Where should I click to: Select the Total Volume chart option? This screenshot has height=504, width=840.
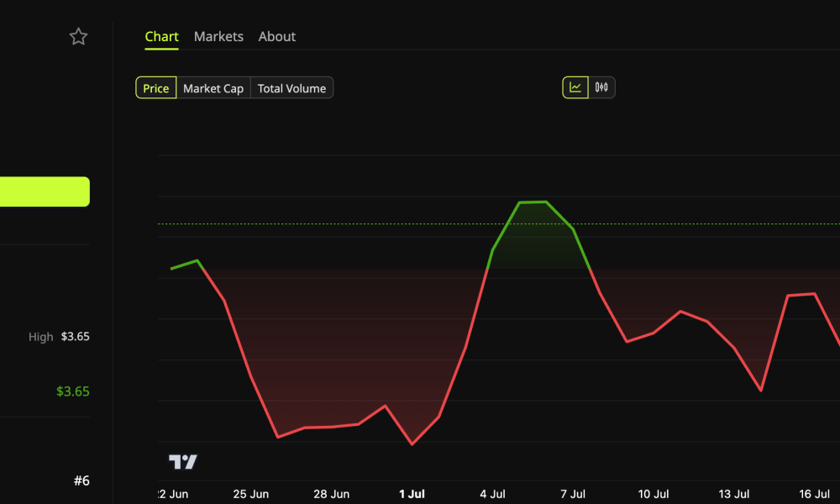pyautogui.click(x=292, y=88)
